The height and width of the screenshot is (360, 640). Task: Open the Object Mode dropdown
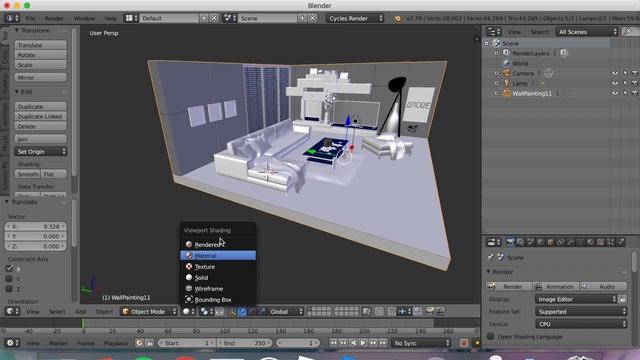(149, 311)
